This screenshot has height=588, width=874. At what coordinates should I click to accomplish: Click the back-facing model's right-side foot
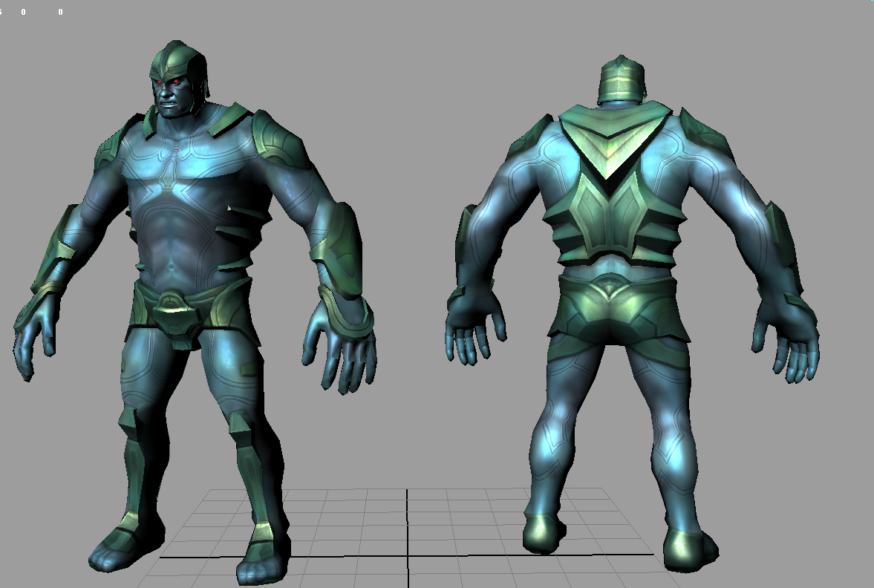tap(691, 549)
